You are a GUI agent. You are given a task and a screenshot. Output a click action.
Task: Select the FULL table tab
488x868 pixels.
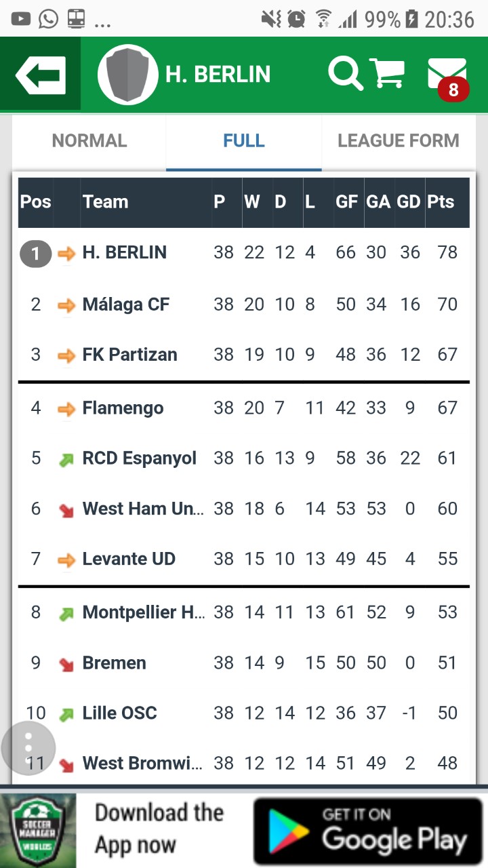(x=244, y=141)
